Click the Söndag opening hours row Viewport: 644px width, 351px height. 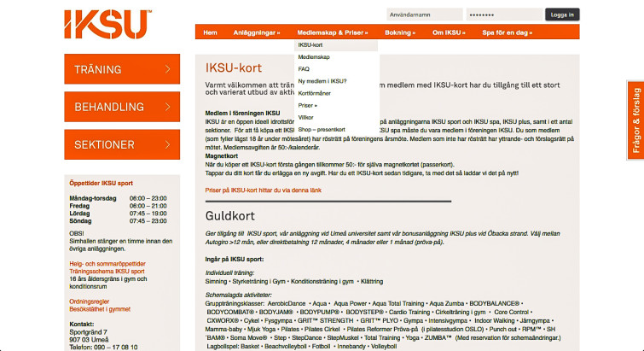[118, 221]
